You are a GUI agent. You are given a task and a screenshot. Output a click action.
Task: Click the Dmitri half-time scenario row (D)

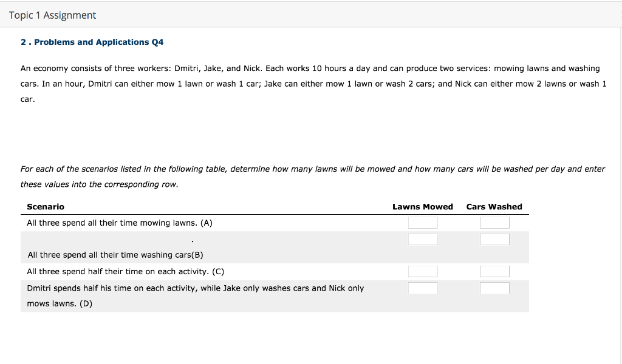[x=194, y=288]
